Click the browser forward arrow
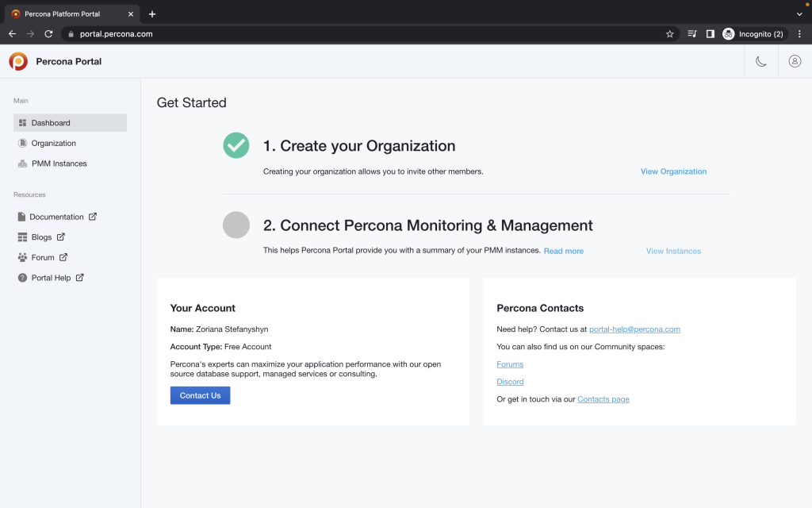Screen dimensions: 812x508 [31, 33]
